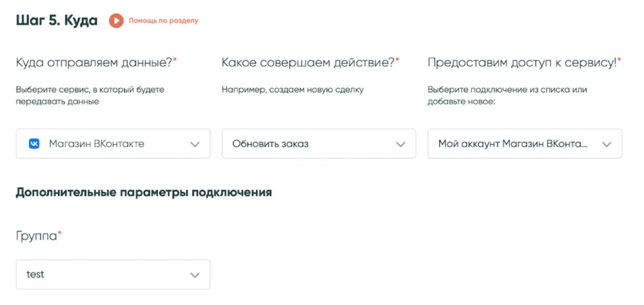Open the "Мой аккаунт Магазин ВКонта..." connection dropdown
Screen dimensions: 644x305
click(519, 144)
